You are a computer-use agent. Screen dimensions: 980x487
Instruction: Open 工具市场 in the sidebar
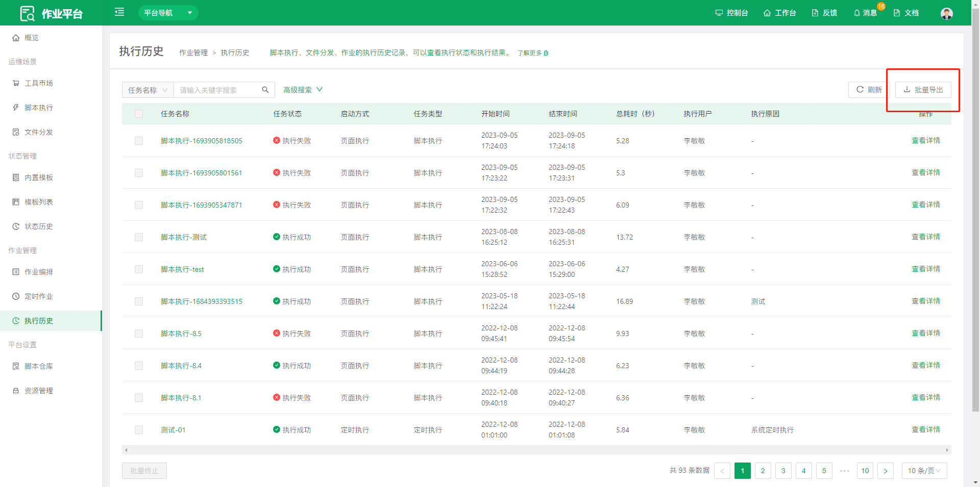coord(51,83)
